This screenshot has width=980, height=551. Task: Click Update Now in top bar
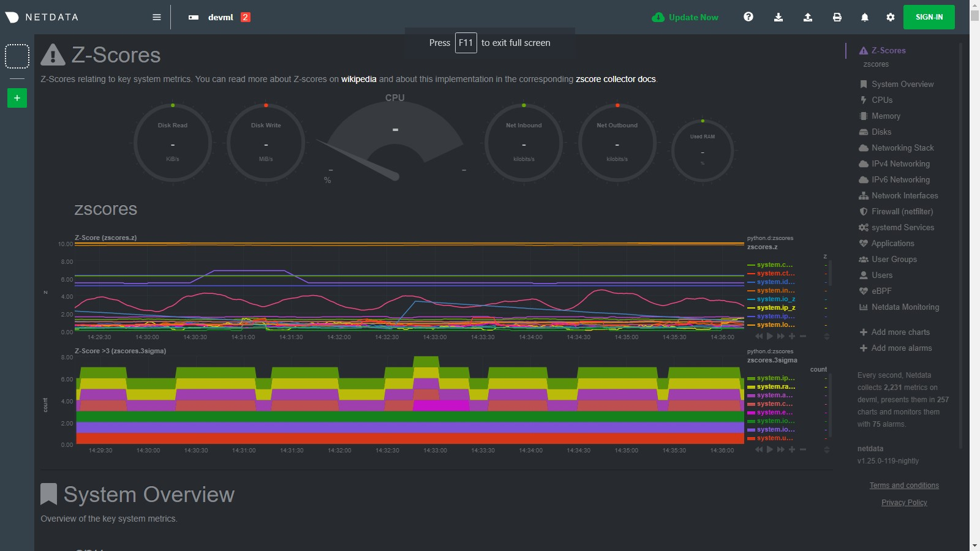685,17
